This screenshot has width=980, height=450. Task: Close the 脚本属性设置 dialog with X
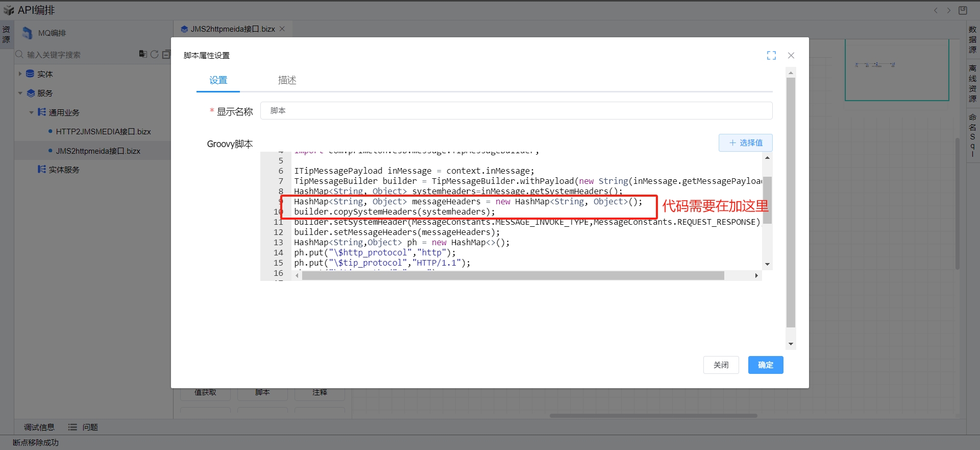click(x=791, y=55)
